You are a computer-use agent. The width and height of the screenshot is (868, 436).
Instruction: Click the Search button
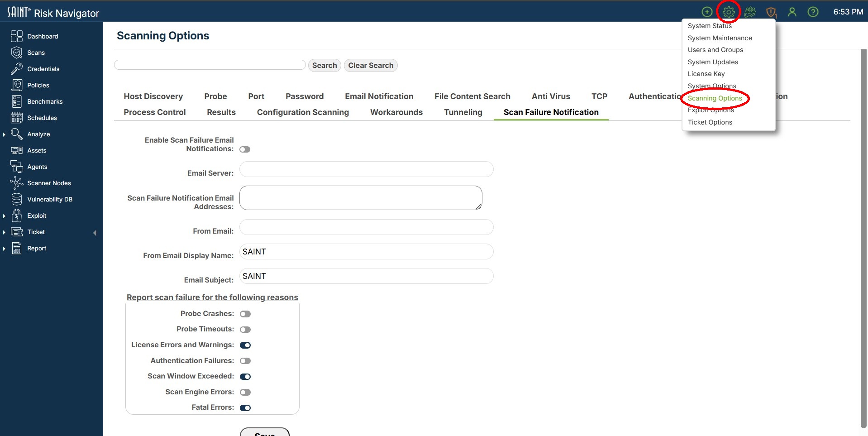click(324, 65)
